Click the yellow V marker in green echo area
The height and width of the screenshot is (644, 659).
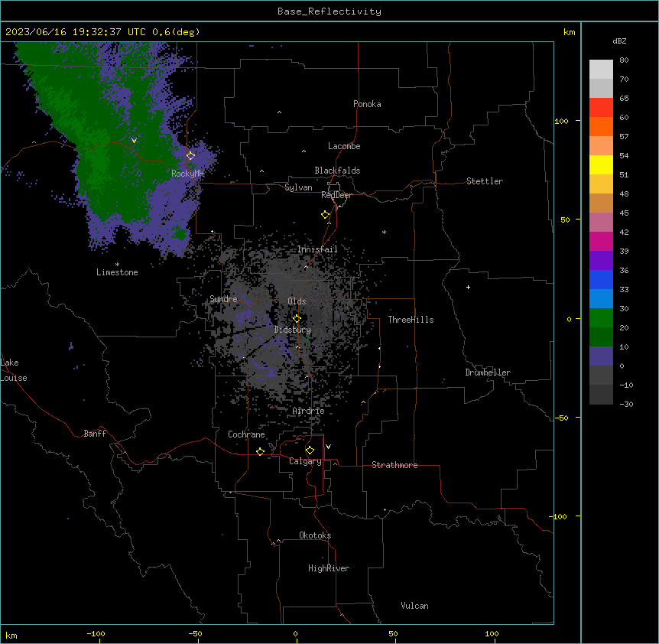click(134, 141)
